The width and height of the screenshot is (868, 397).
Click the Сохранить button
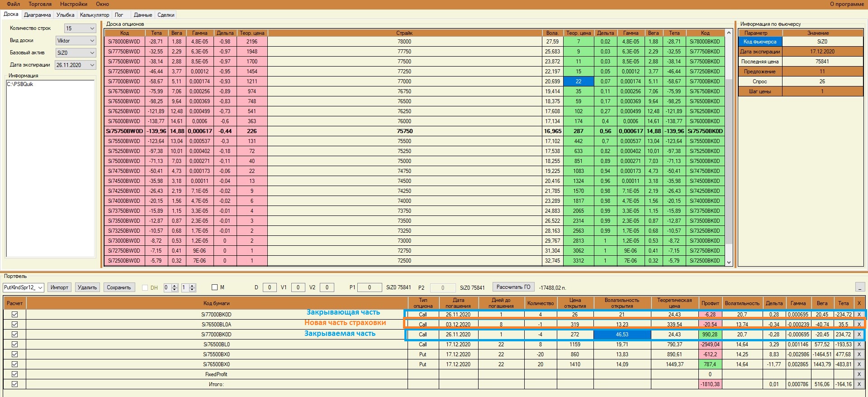point(119,287)
